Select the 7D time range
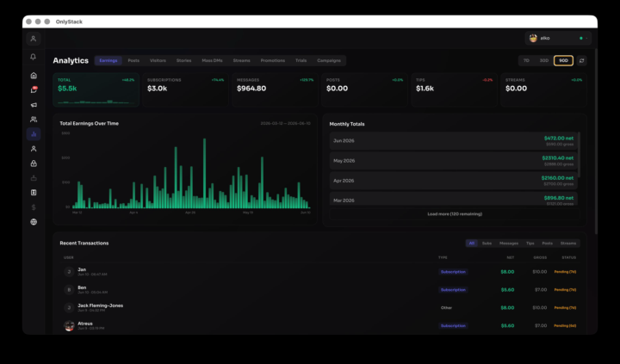The height and width of the screenshot is (364, 620). coord(526,60)
